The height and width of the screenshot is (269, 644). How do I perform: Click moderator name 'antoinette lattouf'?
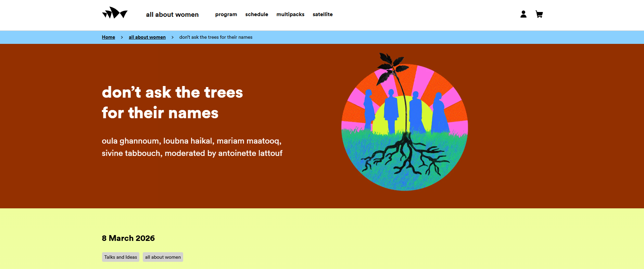pos(250,153)
